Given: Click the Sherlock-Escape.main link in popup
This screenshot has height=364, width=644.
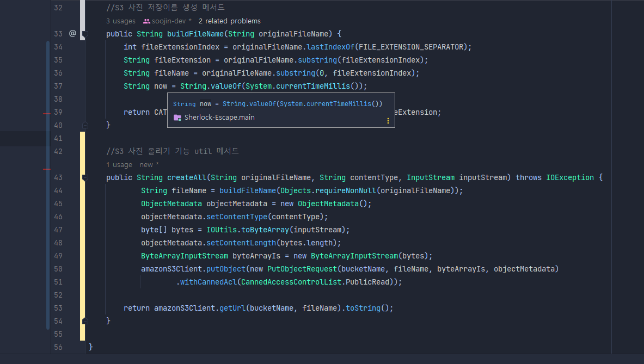Looking at the screenshot, I should (219, 118).
